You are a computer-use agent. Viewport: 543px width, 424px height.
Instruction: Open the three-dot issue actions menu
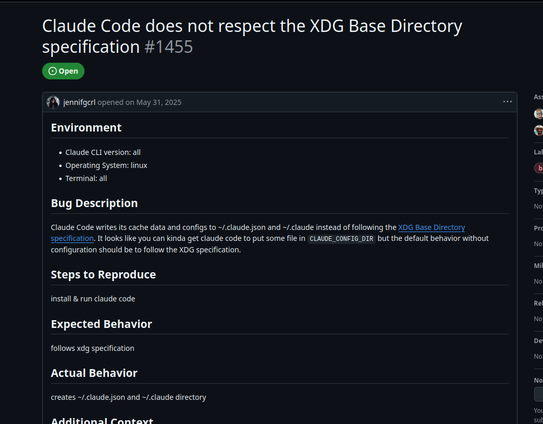[x=507, y=101]
